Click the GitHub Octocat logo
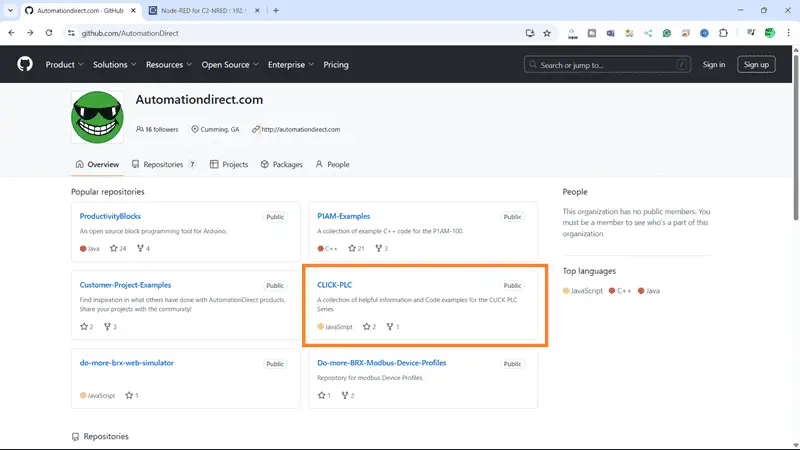 tap(24, 64)
